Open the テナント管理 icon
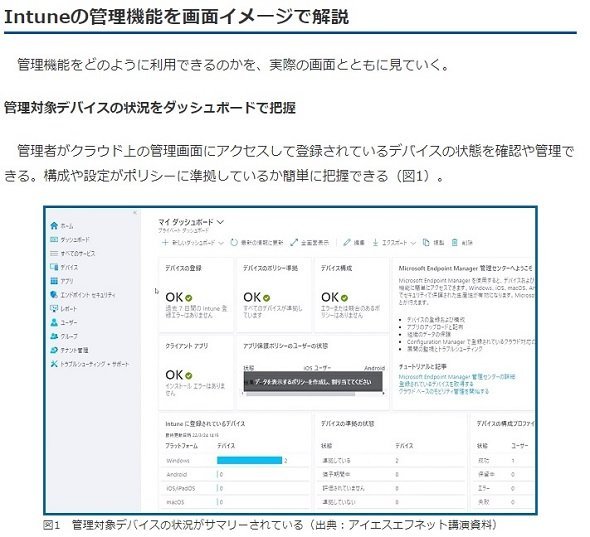The height and width of the screenshot is (537, 590). (54, 350)
